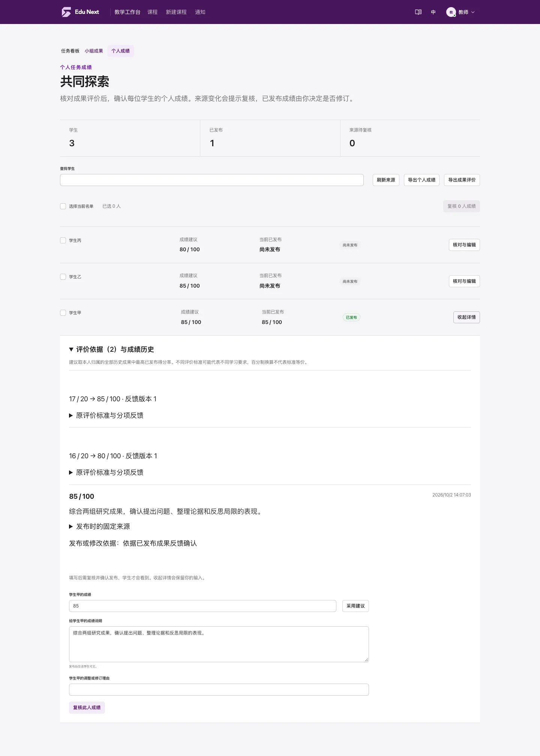
Task: Tick the 选择当前名单 checkbox
Action: (x=63, y=206)
